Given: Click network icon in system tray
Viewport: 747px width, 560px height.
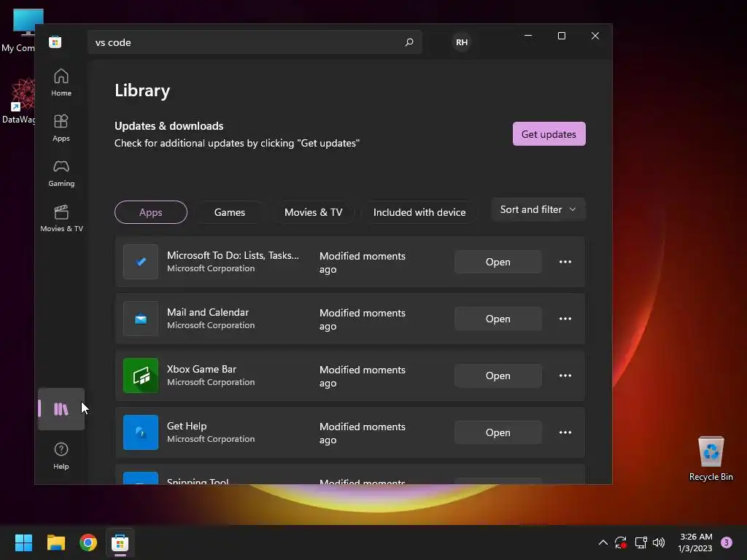Looking at the screenshot, I should point(640,542).
